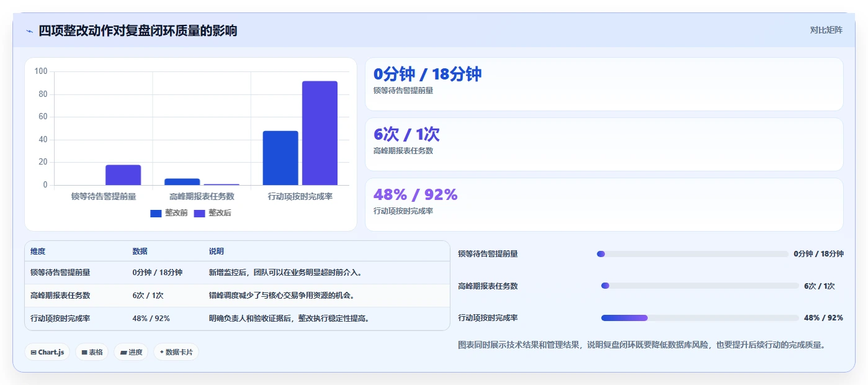Click the 表格 tag chip
This screenshot has width=868, height=385.
92,352
